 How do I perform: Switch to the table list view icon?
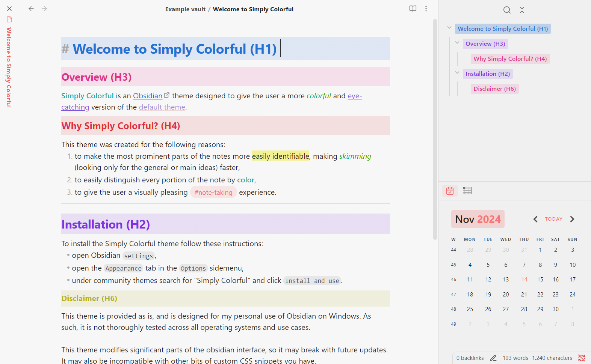[x=467, y=191]
